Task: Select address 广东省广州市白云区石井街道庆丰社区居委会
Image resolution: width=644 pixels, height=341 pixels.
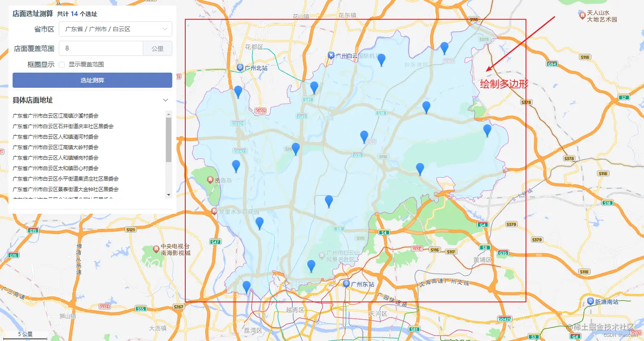Action: pyautogui.click(x=63, y=126)
